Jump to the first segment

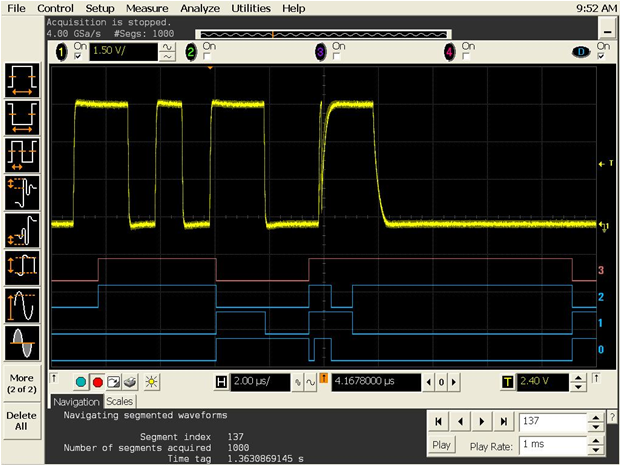point(438,422)
